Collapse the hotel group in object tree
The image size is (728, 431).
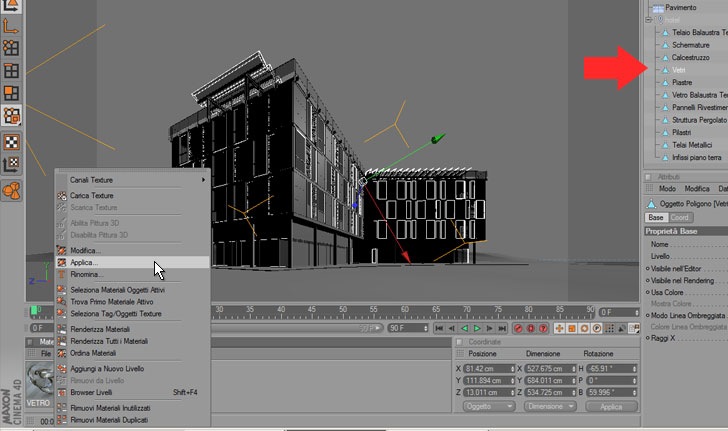tap(649, 20)
